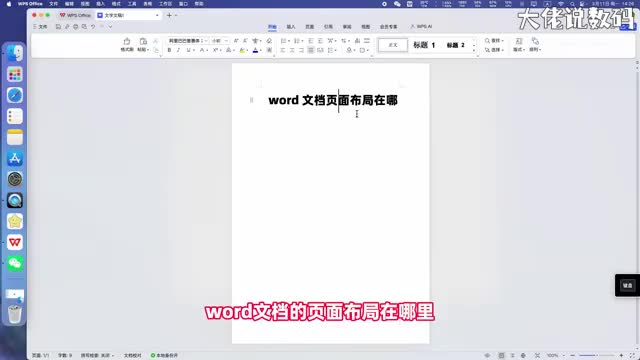This screenshot has height=360, width=640.
Task: Expand the styles gallery arrow
Action: point(474,51)
